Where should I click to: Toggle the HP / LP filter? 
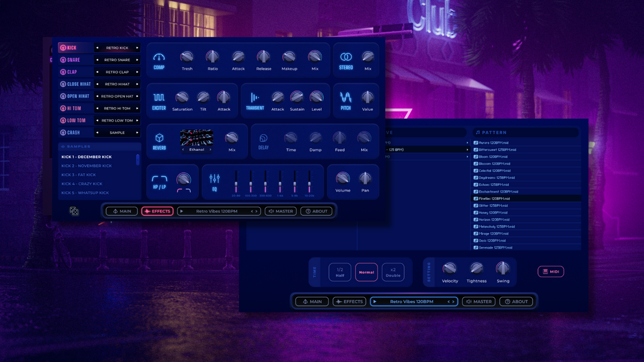159,179
